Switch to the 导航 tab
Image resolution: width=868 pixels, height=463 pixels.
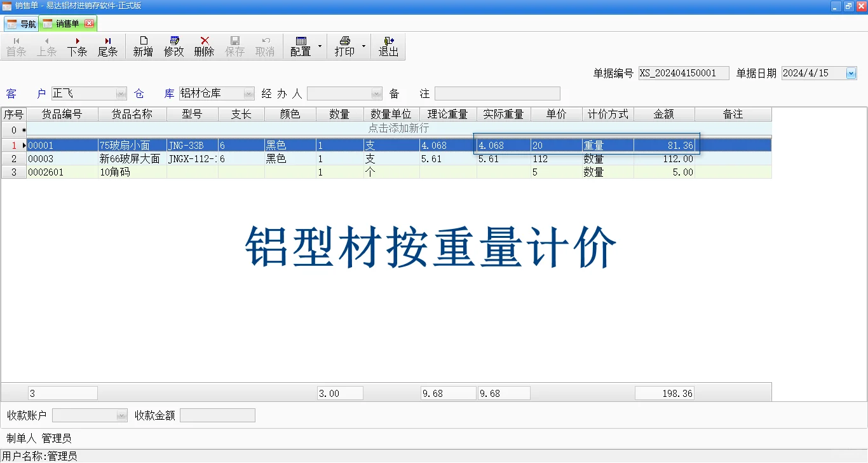(22, 23)
